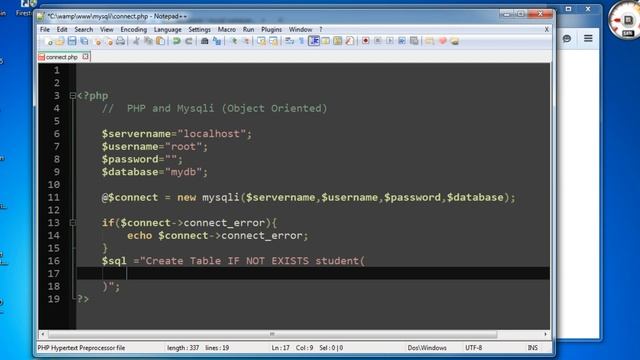This screenshot has width=640, height=360.
Task: Click the Close All toolbar icon
Action: pyautogui.click(x=109, y=41)
